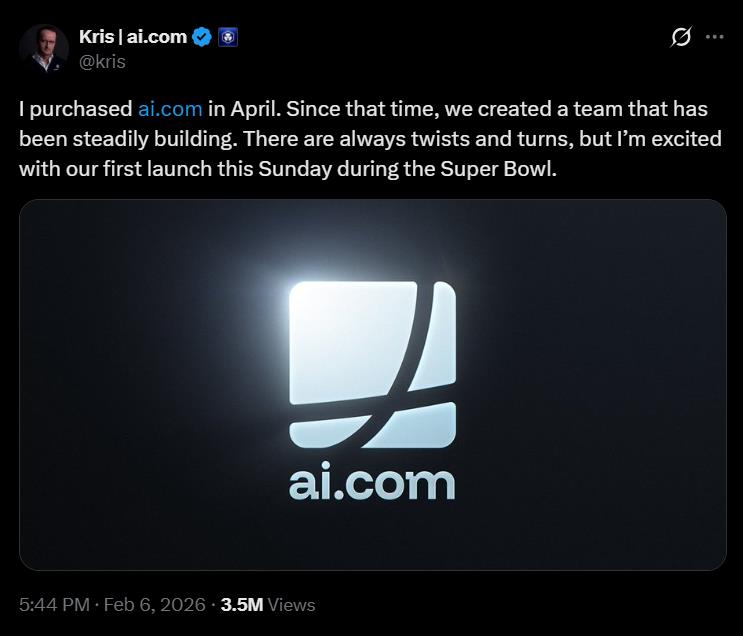Follow the blue ai.com hyperlink in tweet
Image resolution: width=743 pixels, height=636 pixels.
click(170, 108)
